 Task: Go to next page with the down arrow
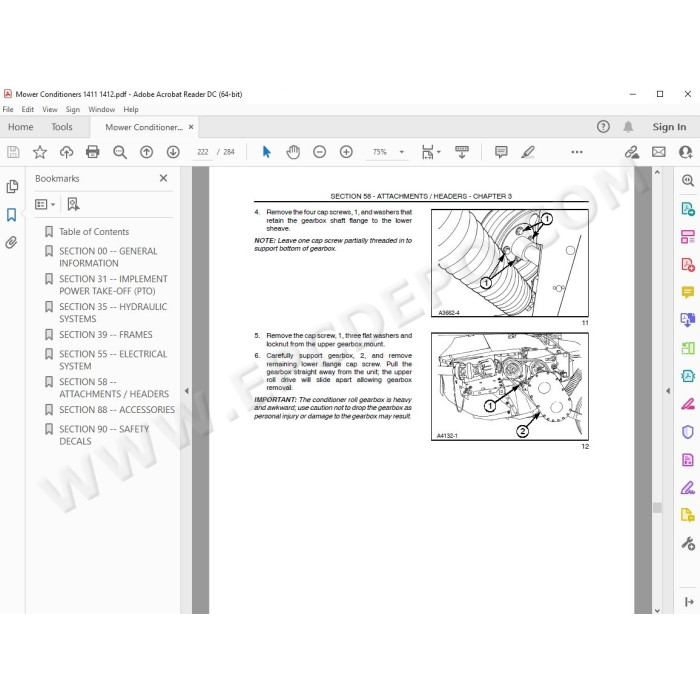coord(173,152)
